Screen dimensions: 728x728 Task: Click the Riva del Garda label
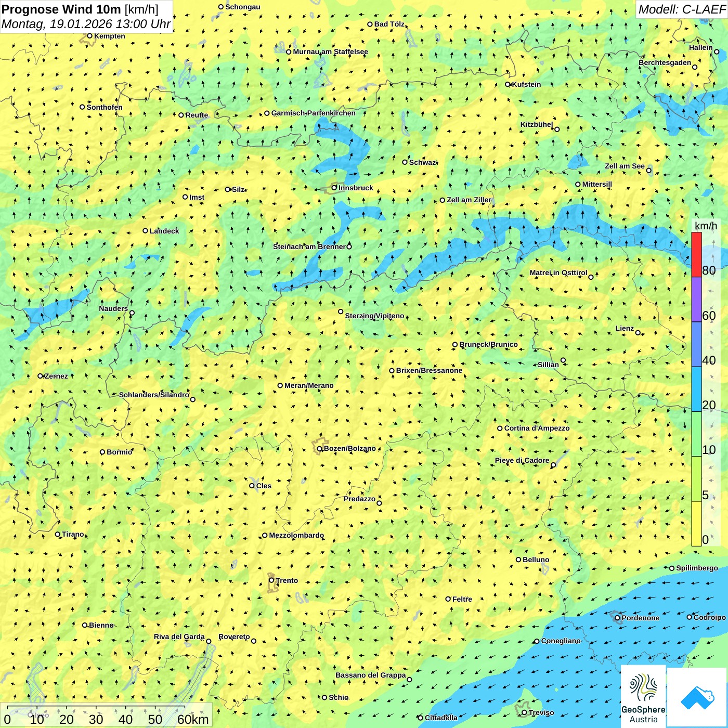pos(179,637)
